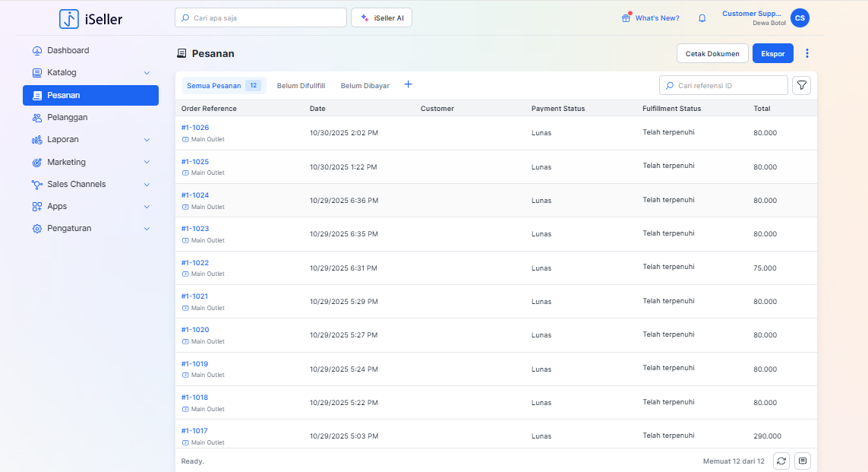Viewport: 868px width, 472px height.
Task: Click the refresh icon in footer
Action: click(781, 461)
